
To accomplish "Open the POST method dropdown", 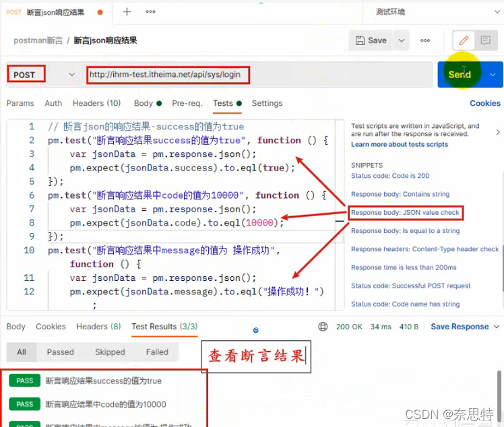I will click(x=71, y=75).
